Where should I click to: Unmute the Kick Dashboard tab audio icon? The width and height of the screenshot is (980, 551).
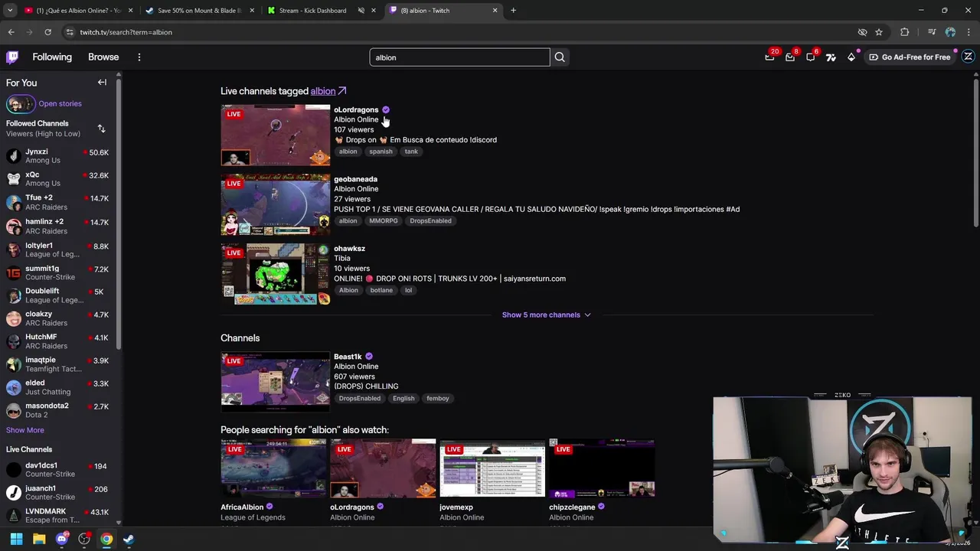point(361,11)
